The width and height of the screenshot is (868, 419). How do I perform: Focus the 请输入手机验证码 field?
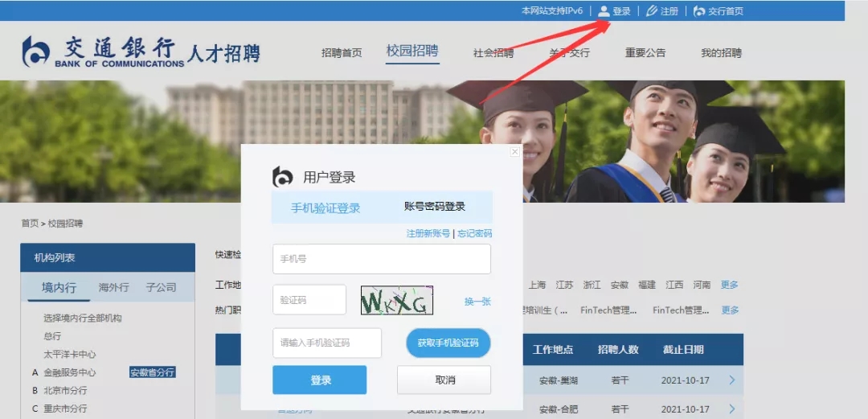point(327,343)
